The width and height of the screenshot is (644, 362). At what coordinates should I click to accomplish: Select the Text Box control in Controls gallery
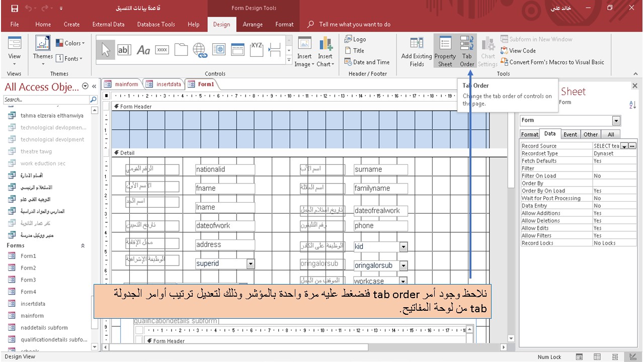124,49
